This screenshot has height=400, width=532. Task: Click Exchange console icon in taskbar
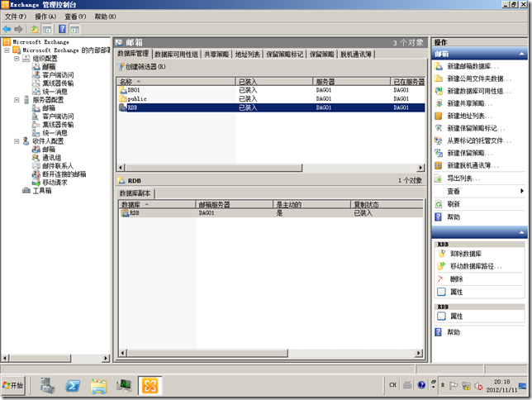coord(150,386)
